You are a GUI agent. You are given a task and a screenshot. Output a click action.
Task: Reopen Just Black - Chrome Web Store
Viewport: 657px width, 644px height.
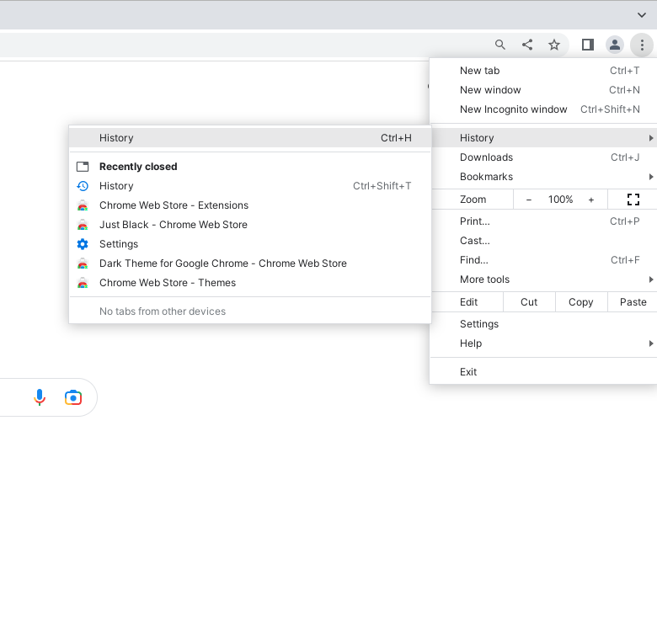click(250, 225)
